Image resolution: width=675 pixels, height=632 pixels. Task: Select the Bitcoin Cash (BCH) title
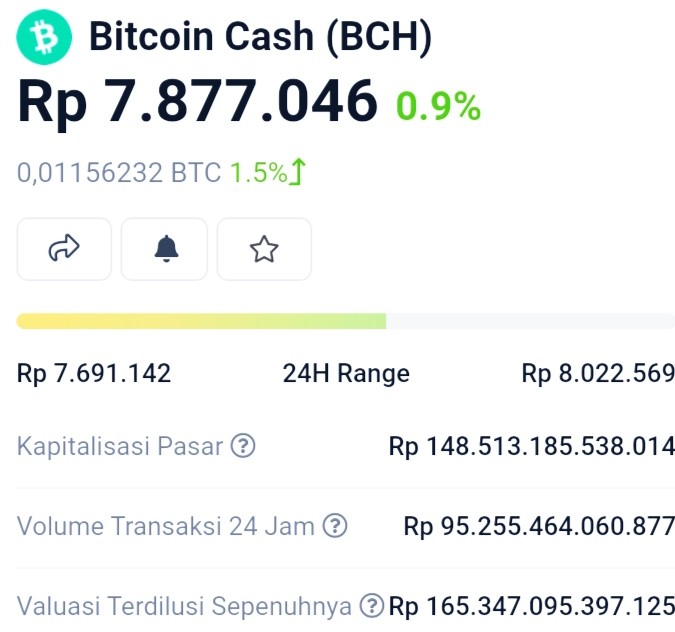click(260, 37)
